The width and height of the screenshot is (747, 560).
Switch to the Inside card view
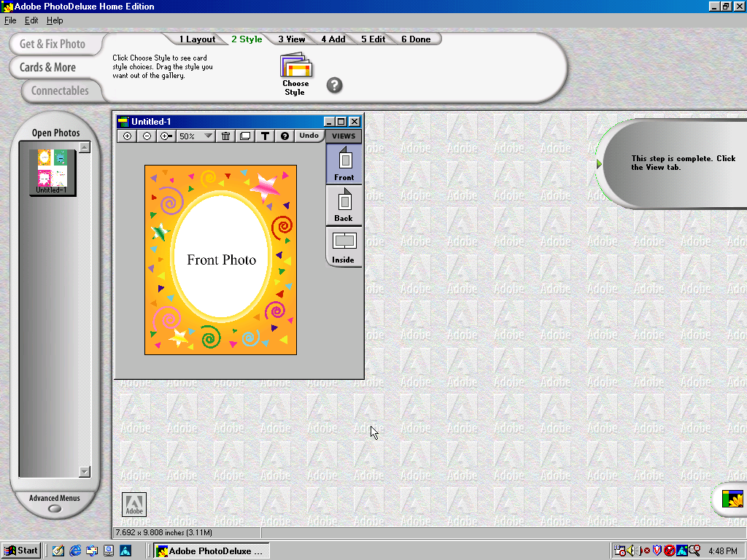[x=344, y=246]
